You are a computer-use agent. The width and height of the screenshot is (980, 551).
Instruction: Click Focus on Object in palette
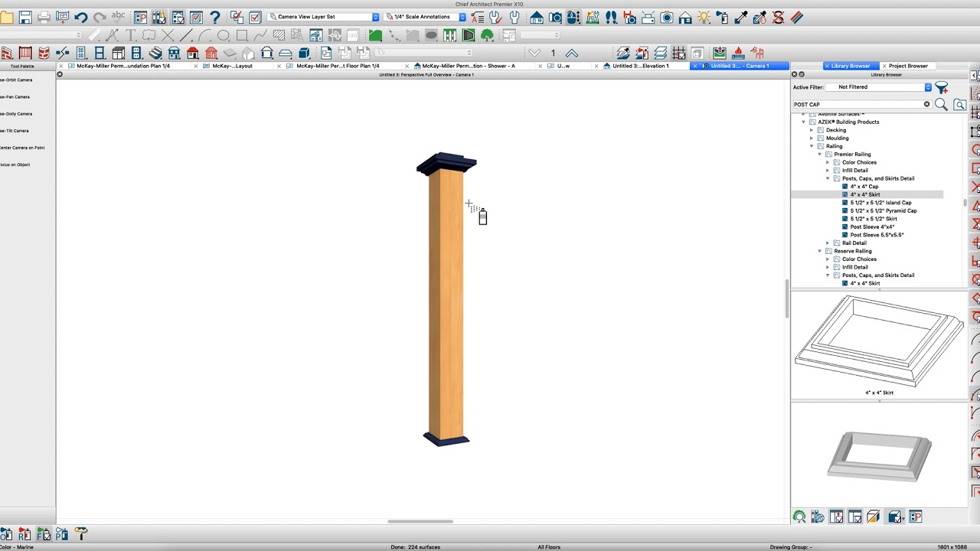click(x=15, y=164)
